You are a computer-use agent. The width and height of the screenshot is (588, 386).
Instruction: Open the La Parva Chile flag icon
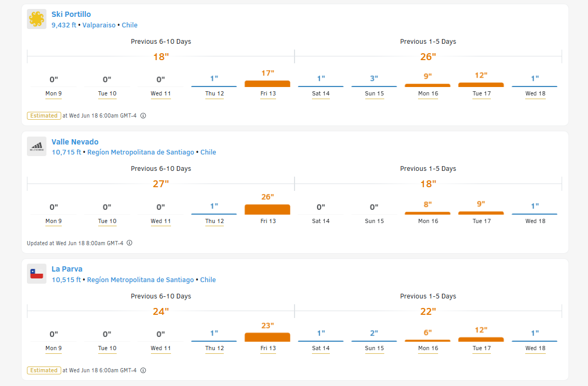click(36, 274)
